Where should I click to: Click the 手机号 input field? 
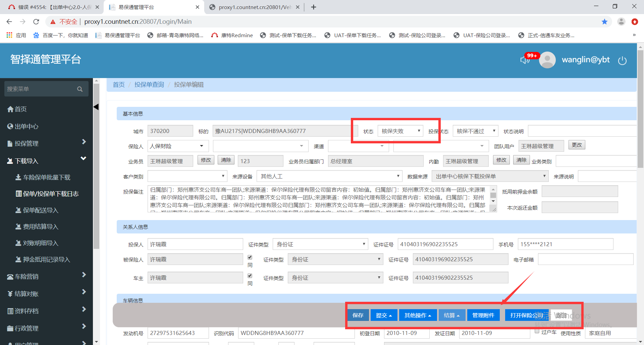[x=565, y=244]
